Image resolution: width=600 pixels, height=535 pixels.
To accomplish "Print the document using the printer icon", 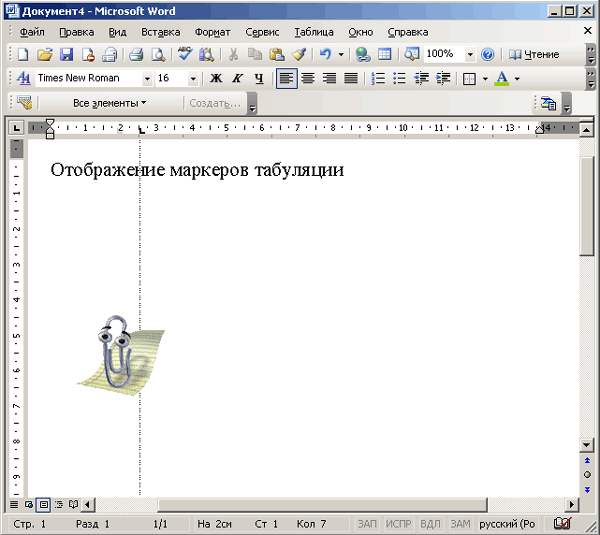I will [x=136, y=54].
